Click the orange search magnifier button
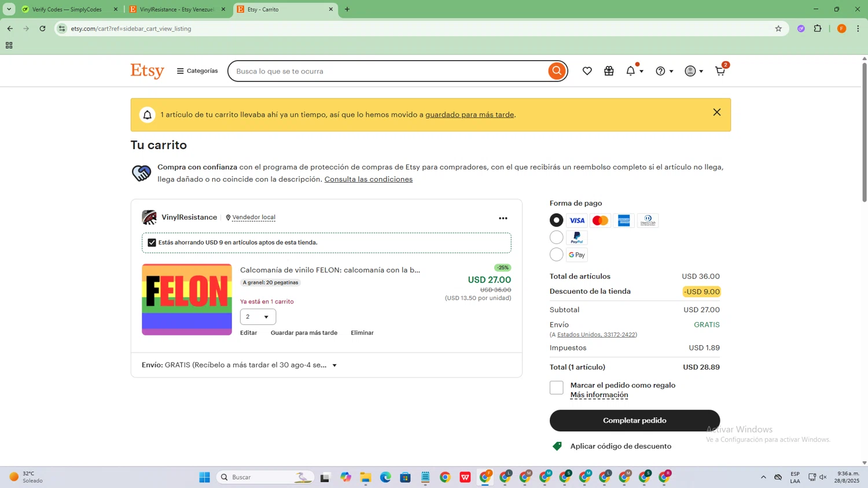Image resolution: width=868 pixels, height=488 pixels. pyautogui.click(x=556, y=71)
